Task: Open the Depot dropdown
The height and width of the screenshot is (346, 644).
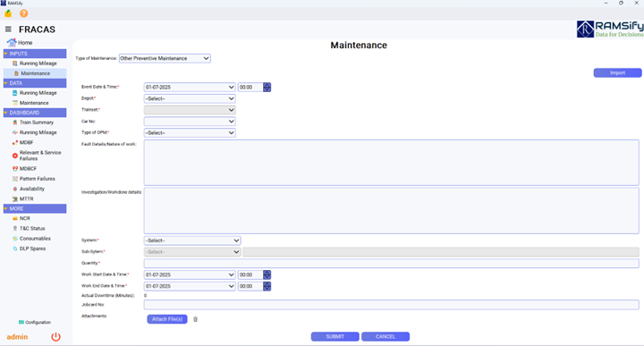Action: [x=190, y=98]
